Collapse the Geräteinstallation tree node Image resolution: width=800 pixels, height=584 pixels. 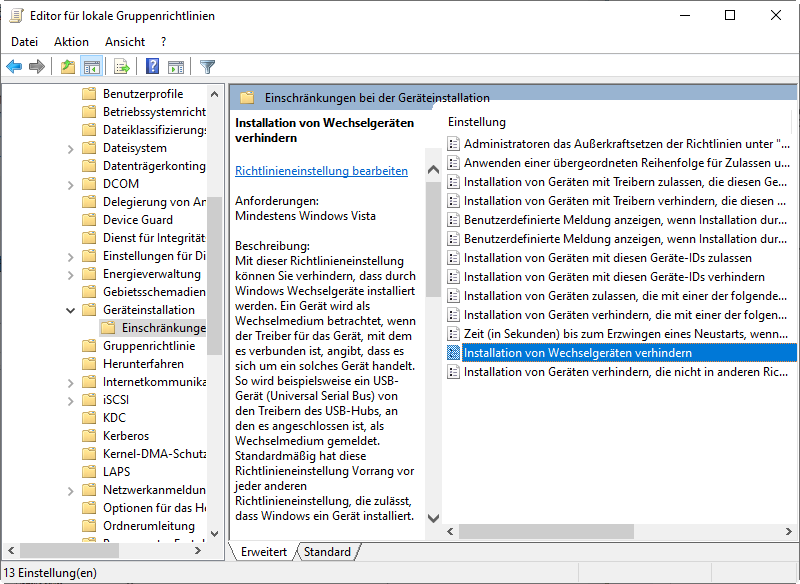[70, 310]
